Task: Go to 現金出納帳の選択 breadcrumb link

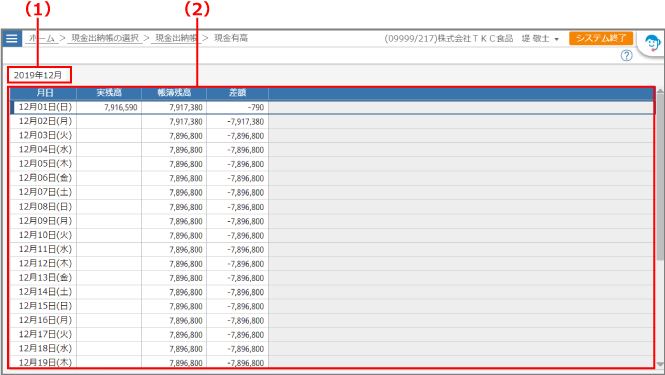Action: (105, 38)
